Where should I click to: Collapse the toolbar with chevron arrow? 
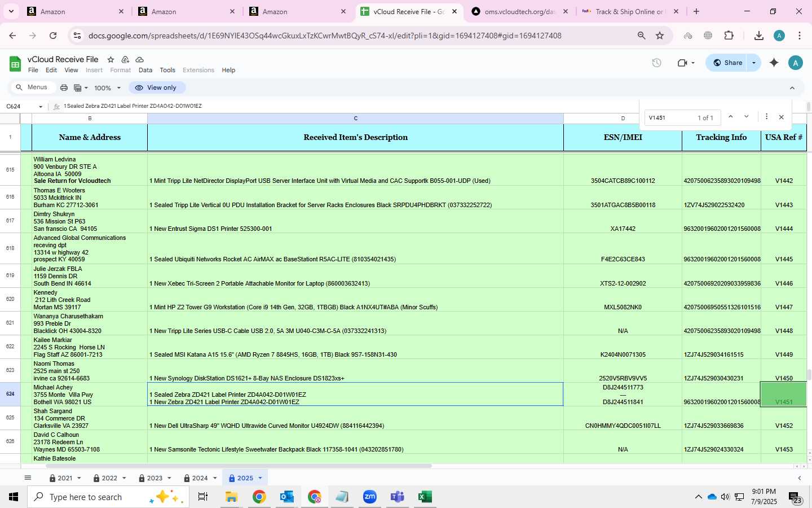(792, 87)
